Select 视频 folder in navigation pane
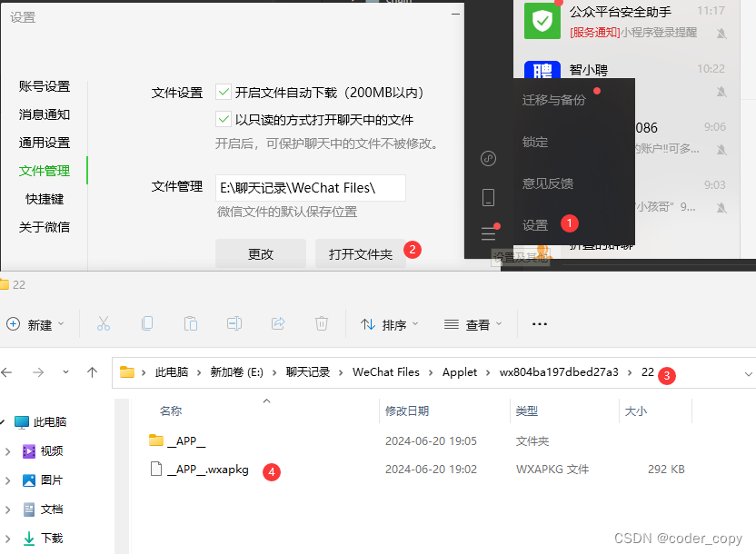The width and height of the screenshot is (756, 554). [43, 450]
